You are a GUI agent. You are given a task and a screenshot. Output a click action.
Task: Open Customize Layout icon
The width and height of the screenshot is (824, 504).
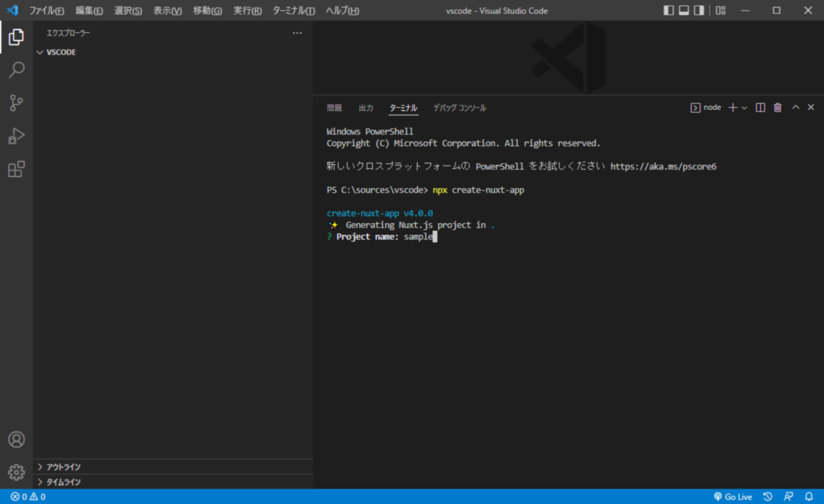point(720,10)
